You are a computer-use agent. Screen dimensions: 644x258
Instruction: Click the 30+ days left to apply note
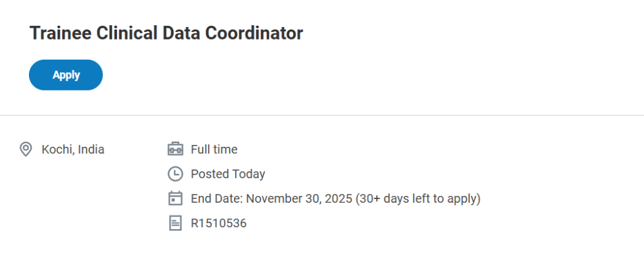point(418,198)
